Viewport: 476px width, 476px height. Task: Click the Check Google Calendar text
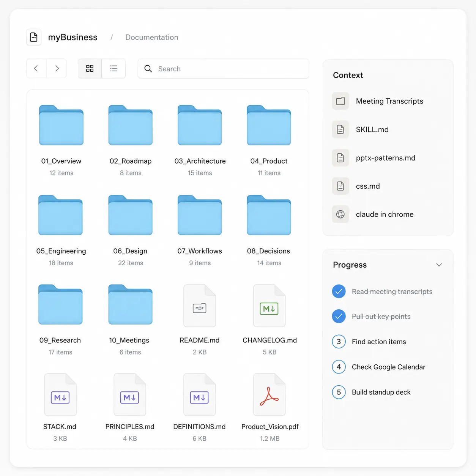[389, 367]
